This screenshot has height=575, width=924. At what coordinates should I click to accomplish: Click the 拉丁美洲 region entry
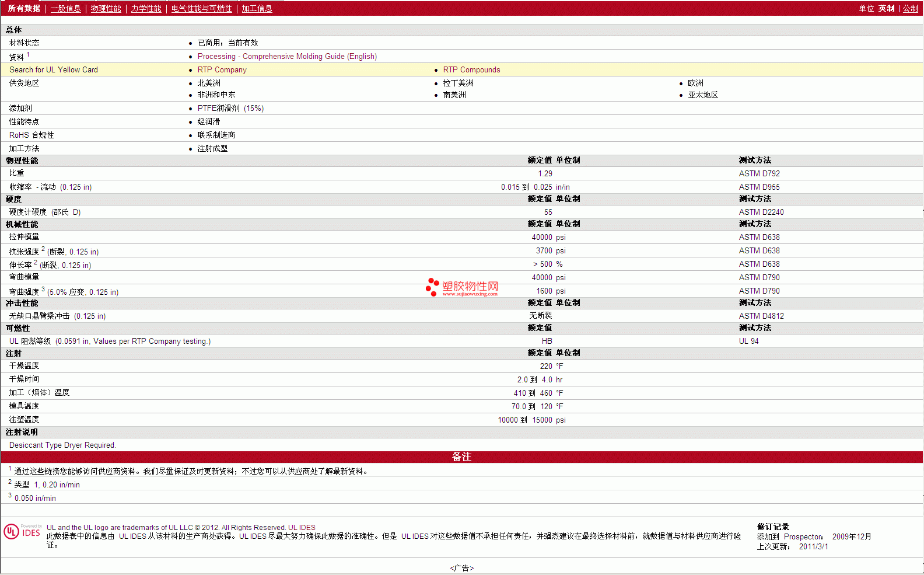(458, 83)
